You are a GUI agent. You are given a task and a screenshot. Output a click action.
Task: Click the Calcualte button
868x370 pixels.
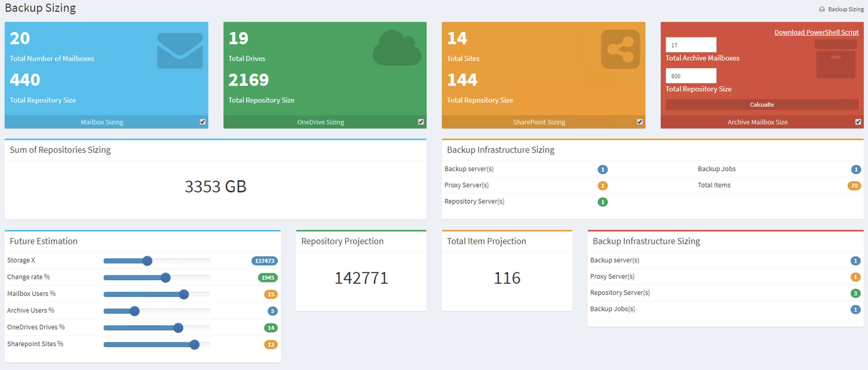pos(762,105)
